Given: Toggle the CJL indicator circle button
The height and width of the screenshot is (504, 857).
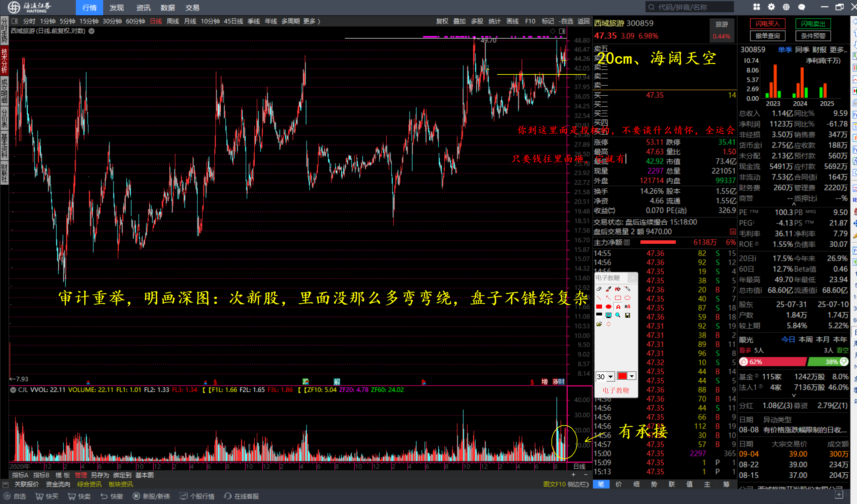Looking at the screenshot, I should pyautogui.click(x=13, y=390).
